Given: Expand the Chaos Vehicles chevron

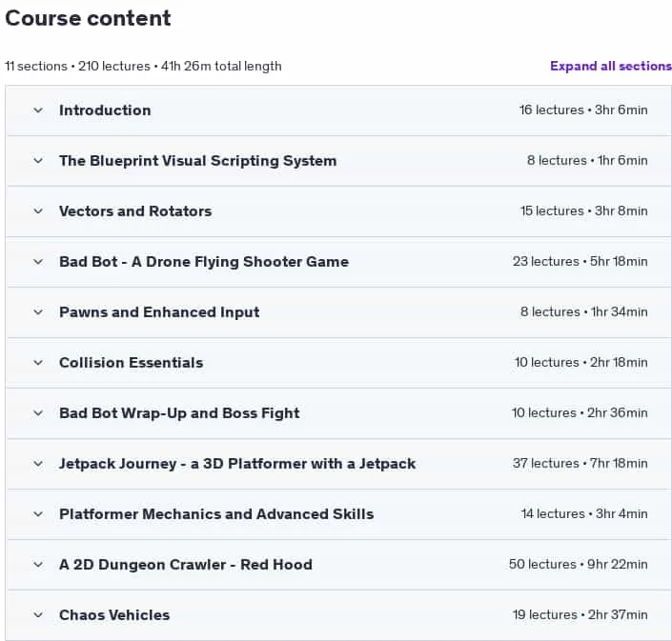Looking at the screenshot, I should 38,615.
